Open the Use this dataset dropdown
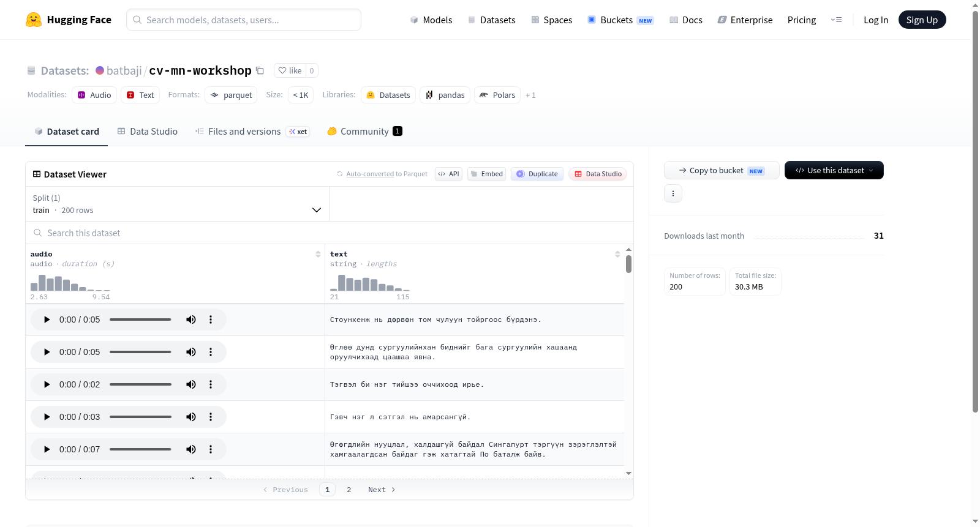Viewport: 980px width, 527px height. tap(834, 170)
